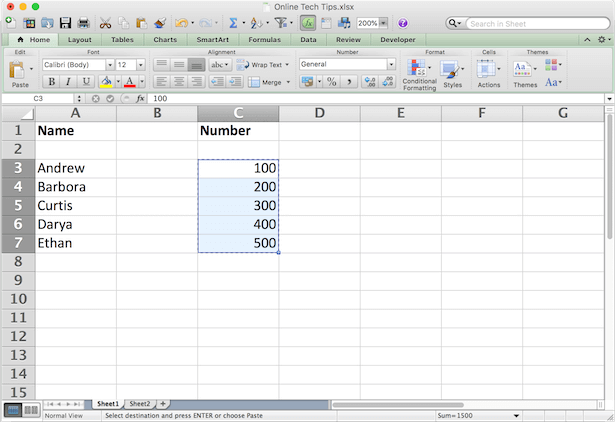Click the Print icon in toolbar
The image size is (615, 422).
coord(83,22)
